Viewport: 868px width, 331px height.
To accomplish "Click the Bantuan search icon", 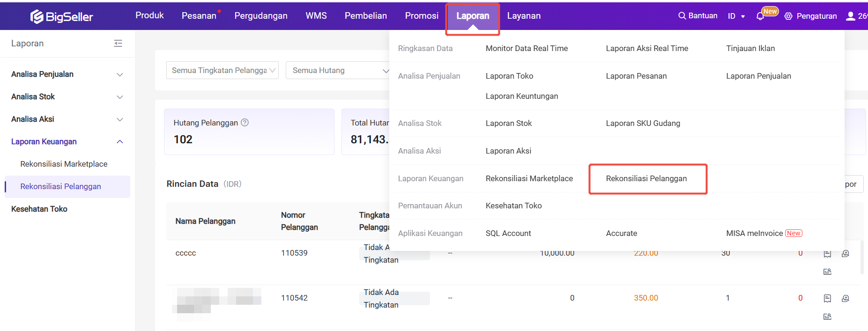I will click(x=682, y=16).
